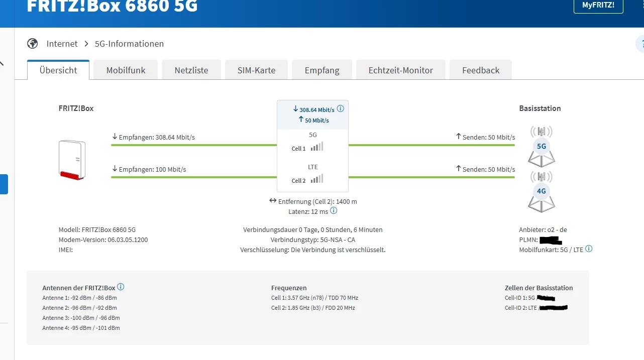Click the Entfernung double-arrow icon

273,201
